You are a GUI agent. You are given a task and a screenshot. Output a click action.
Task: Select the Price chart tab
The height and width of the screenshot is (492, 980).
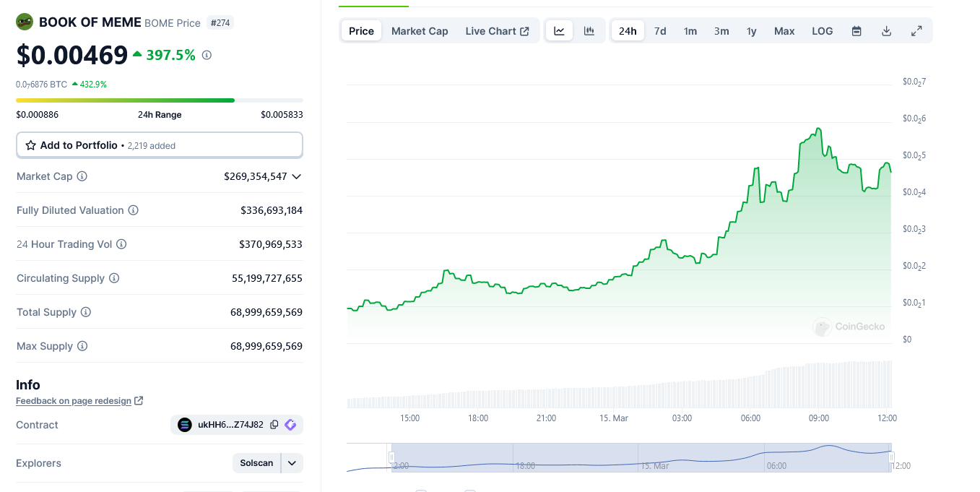click(361, 31)
